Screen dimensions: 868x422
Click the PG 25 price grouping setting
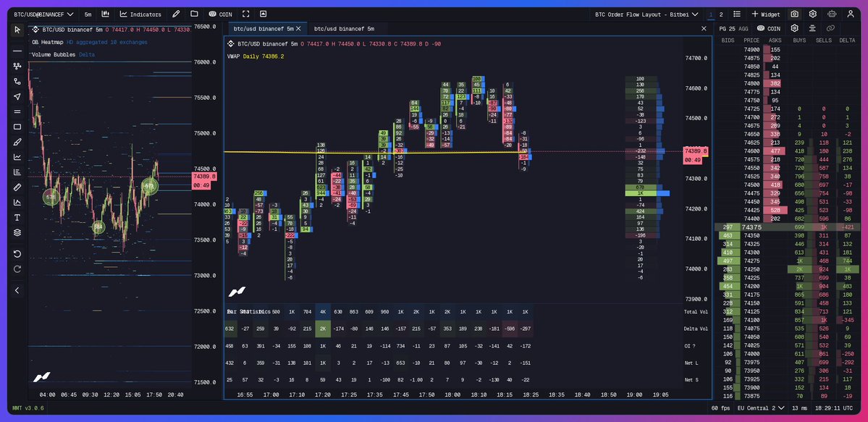click(728, 28)
